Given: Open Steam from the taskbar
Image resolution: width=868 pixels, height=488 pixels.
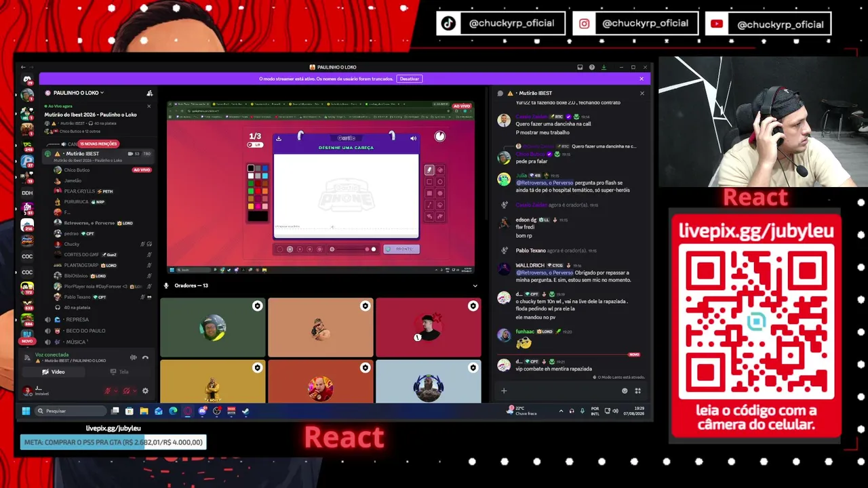Looking at the screenshot, I should 245,411.
